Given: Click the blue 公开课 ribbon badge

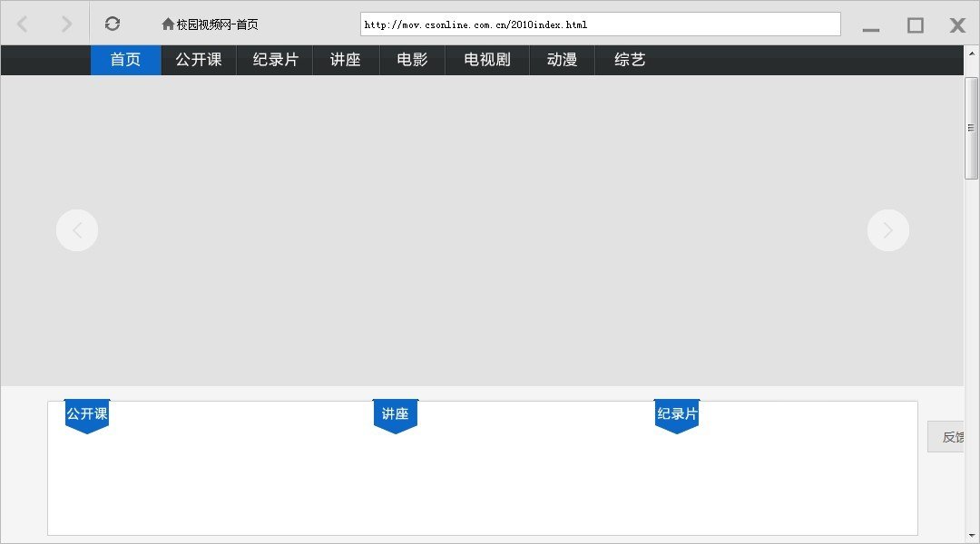Looking at the screenshot, I should point(87,415).
